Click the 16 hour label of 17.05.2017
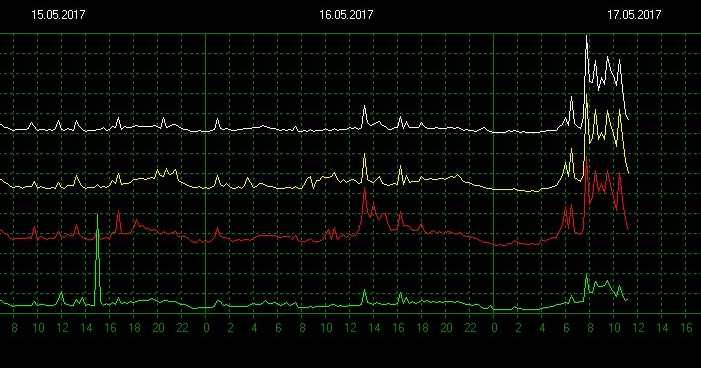Viewport: 701px width, 368px height. pos(686,328)
